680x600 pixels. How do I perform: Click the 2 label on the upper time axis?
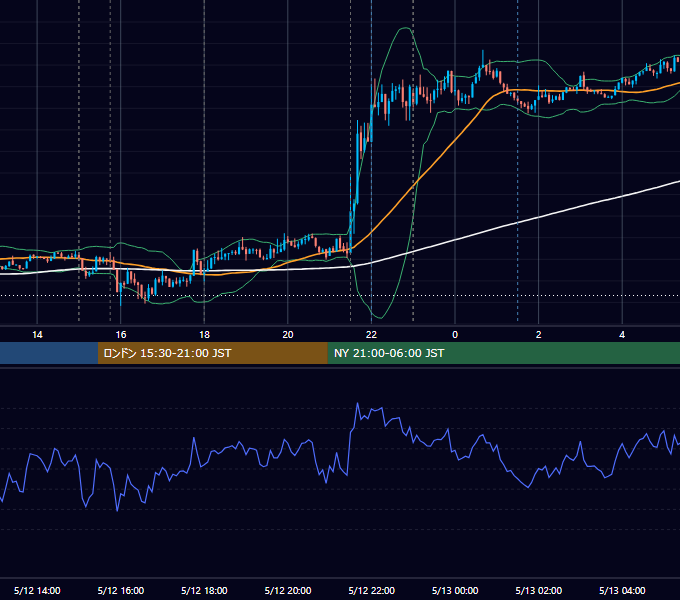point(539,335)
